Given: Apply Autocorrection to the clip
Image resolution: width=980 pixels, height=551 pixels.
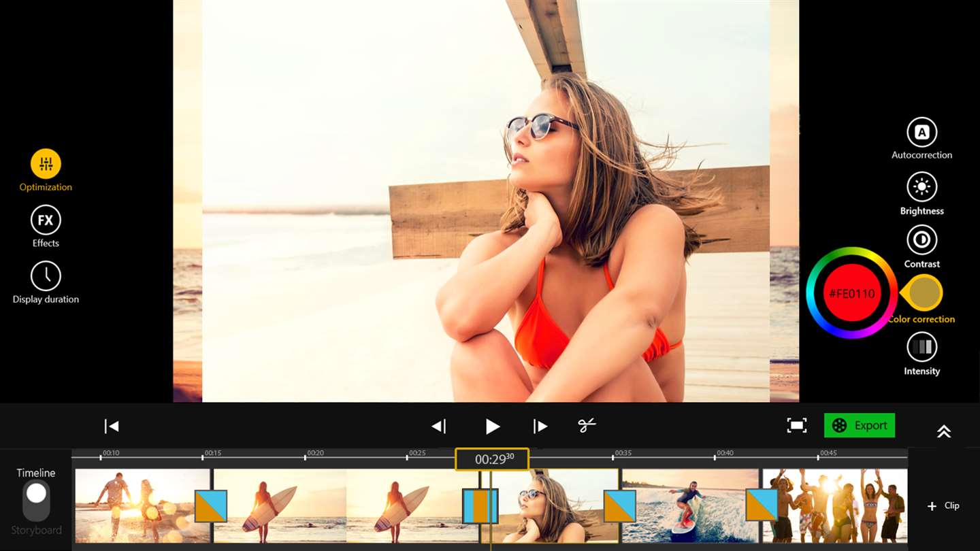Looking at the screenshot, I should pos(922,132).
